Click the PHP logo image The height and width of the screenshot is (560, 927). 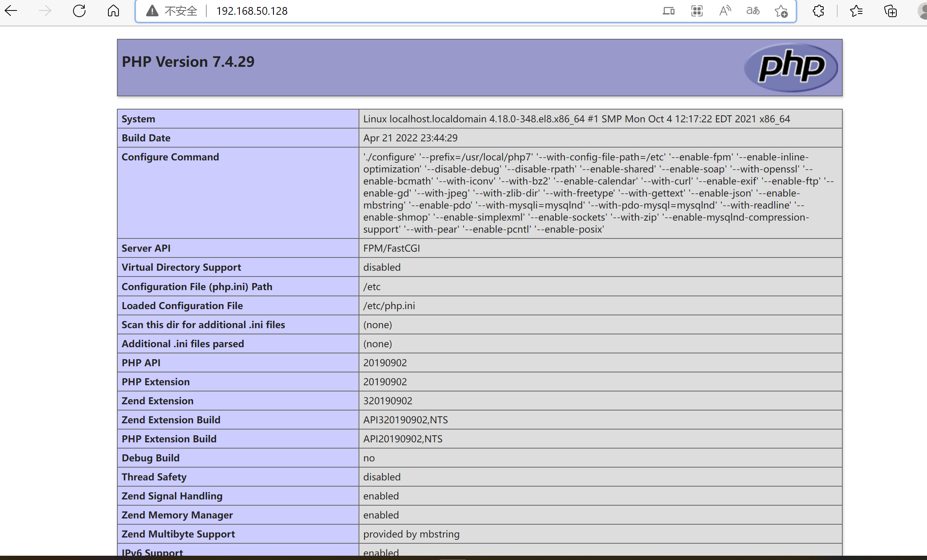tap(791, 67)
